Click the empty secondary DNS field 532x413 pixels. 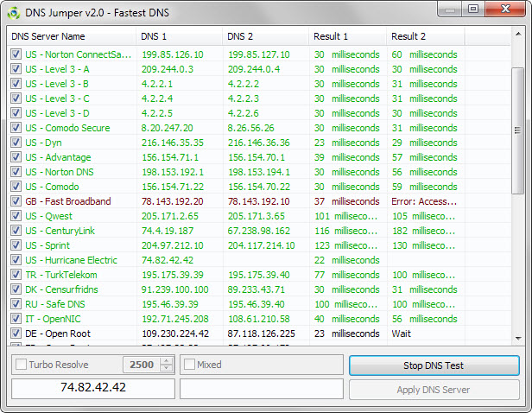pos(262,389)
